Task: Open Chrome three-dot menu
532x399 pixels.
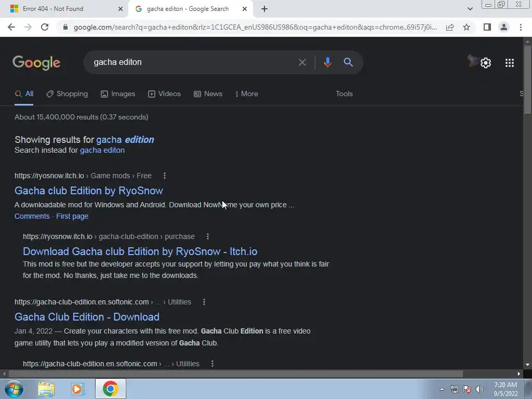Action: coord(521,27)
